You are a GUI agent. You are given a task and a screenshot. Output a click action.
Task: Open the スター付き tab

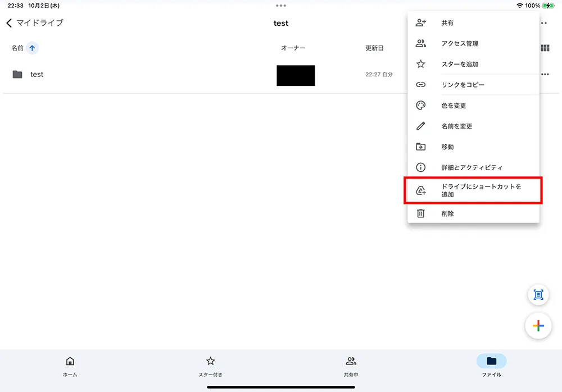pyautogui.click(x=210, y=366)
